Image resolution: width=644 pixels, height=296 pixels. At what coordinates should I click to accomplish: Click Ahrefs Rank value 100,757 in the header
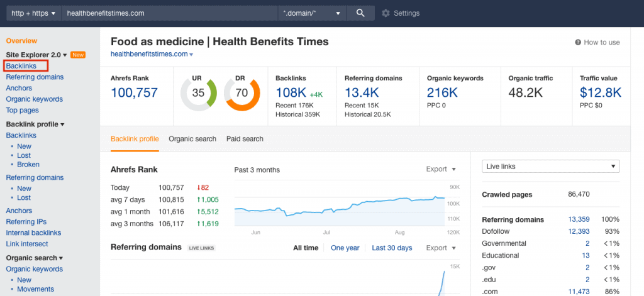(135, 92)
